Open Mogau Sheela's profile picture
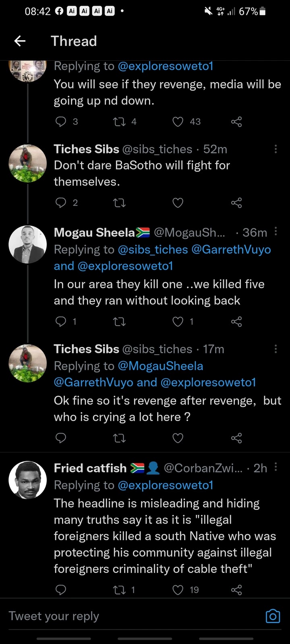The image size is (290, 644). (28, 244)
